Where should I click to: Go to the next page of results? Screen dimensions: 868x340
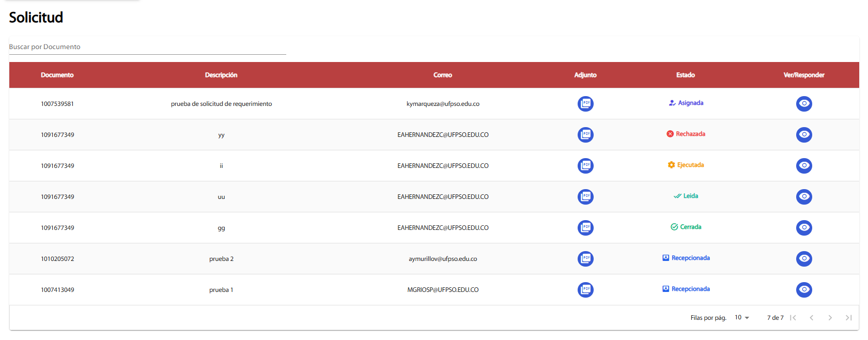coord(830,318)
